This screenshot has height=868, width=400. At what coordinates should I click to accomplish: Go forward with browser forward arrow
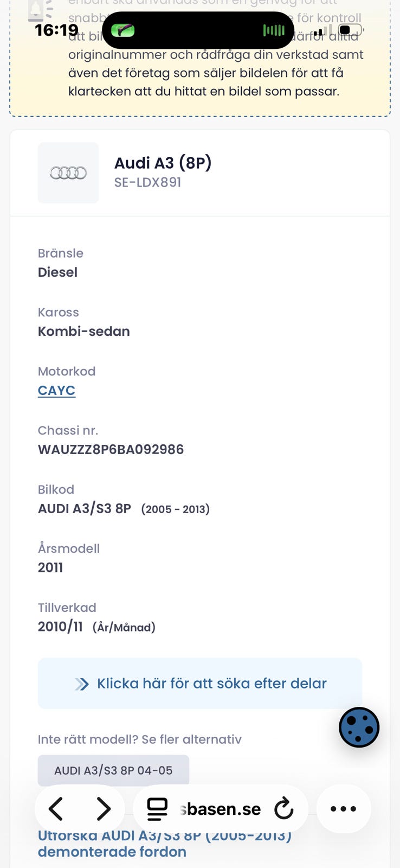tap(103, 809)
